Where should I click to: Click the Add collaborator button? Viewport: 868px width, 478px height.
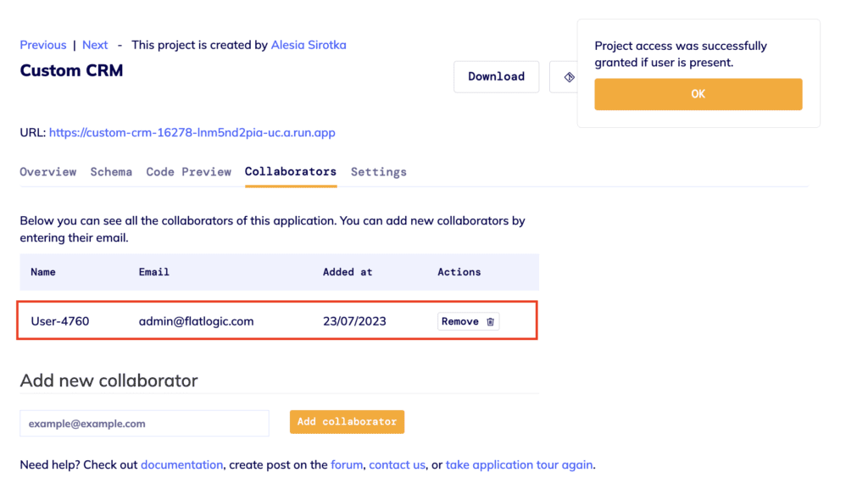(347, 421)
